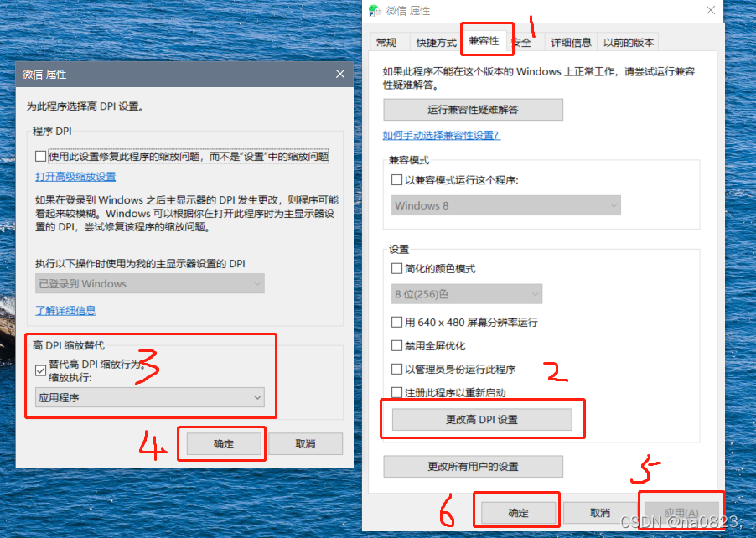The image size is (756, 538).
Task: Click the WeChat icon in the title bar
Action: coord(375,10)
